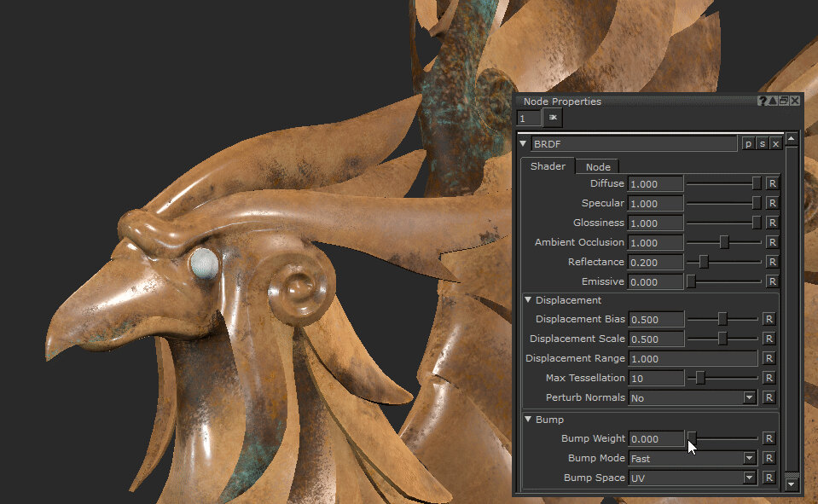The width and height of the screenshot is (818, 504).
Task: Click the Displacement Range input field
Action: point(693,358)
